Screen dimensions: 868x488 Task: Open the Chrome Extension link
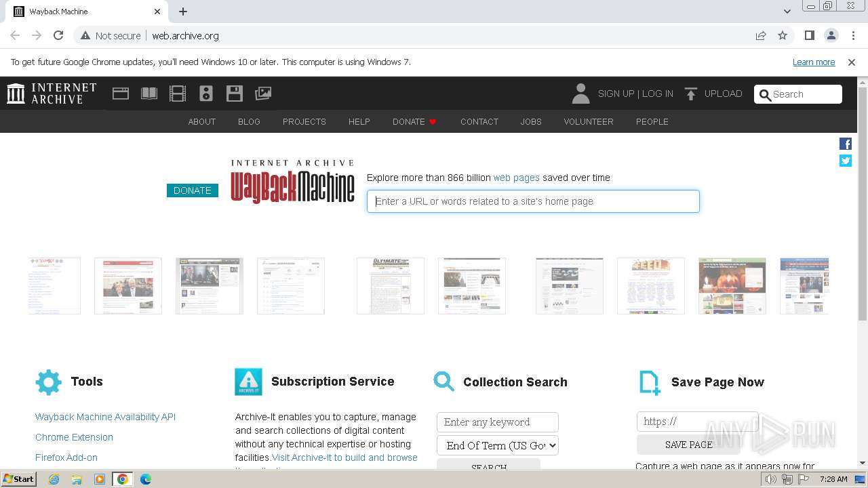[74, 437]
